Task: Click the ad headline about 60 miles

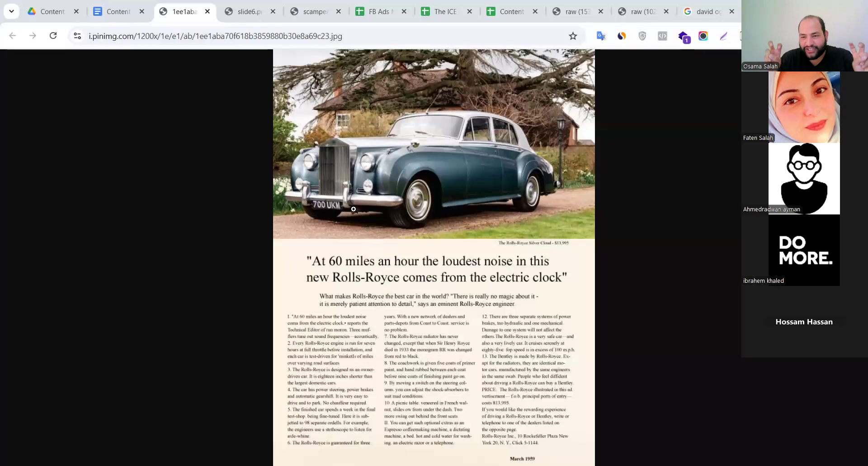Action: pos(436,269)
